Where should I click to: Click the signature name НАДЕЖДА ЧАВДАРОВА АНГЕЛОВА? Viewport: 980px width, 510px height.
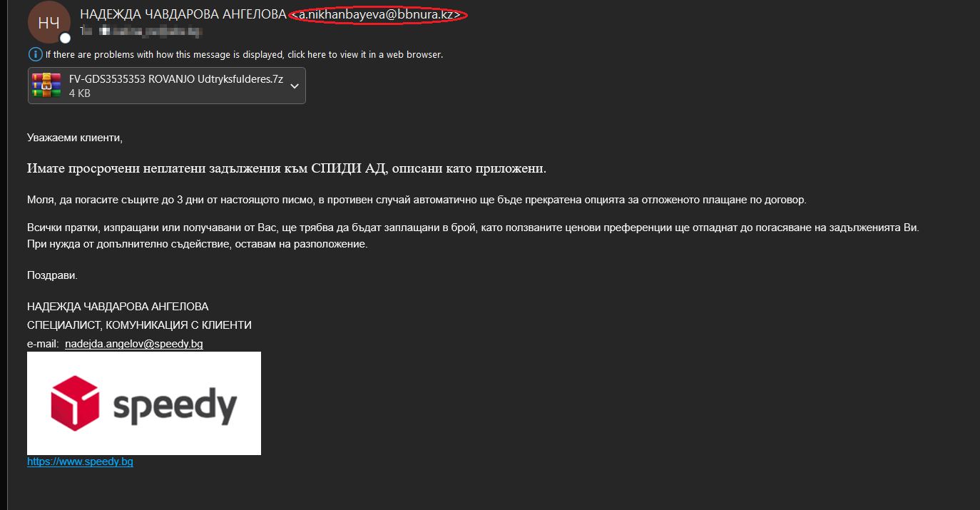(x=118, y=307)
